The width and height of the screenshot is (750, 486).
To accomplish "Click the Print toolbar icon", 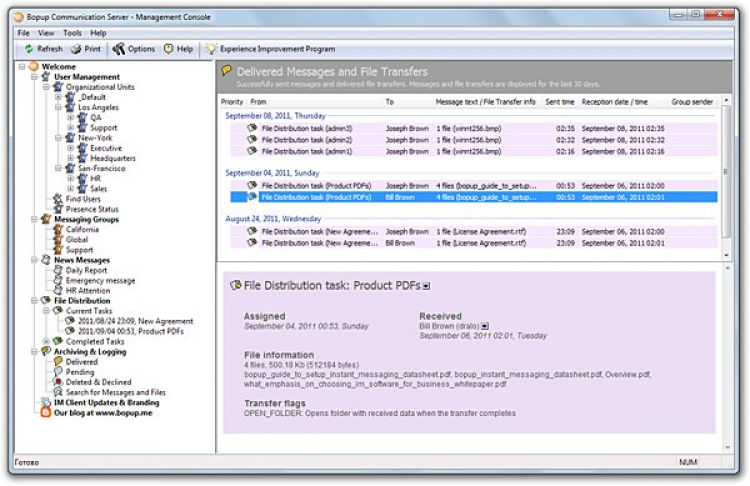I will (x=77, y=48).
